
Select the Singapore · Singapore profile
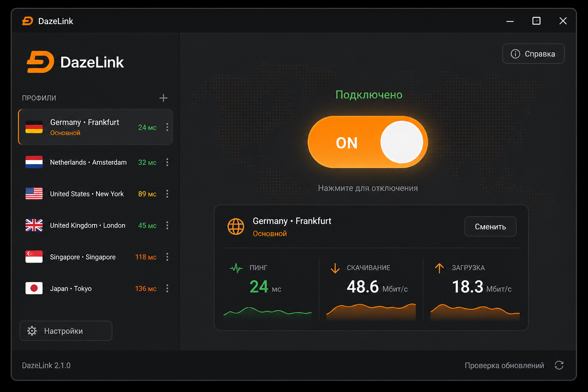(96, 257)
